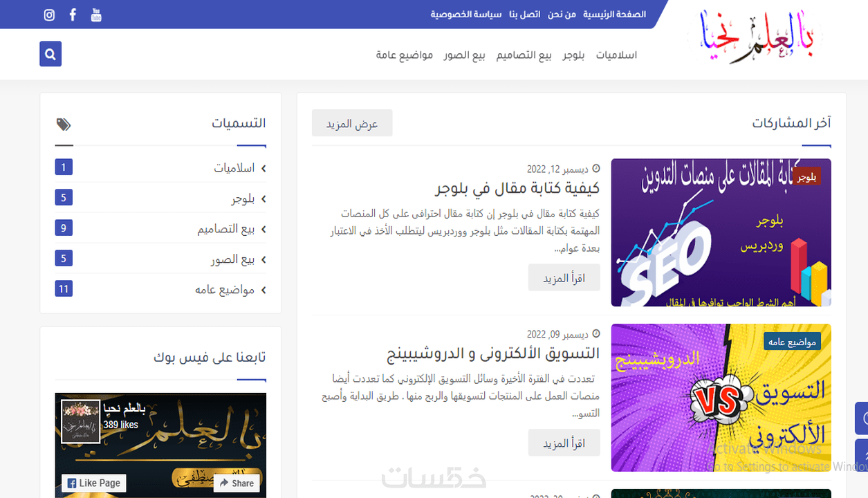This screenshot has width=868, height=498.
Task: Open بيع الصور in main navigation
Action: click(x=465, y=55)
